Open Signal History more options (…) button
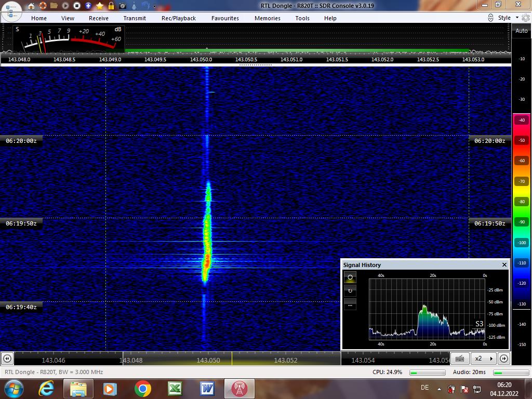The width and height of the screenshot is (532, 399). coord(350,304)
